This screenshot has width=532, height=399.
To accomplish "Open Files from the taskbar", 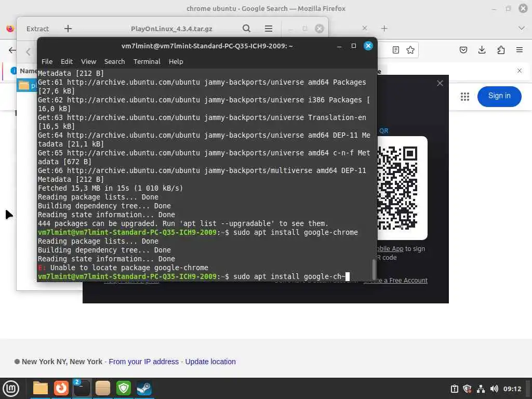I will pyautogui.click(x=41, y=388).
